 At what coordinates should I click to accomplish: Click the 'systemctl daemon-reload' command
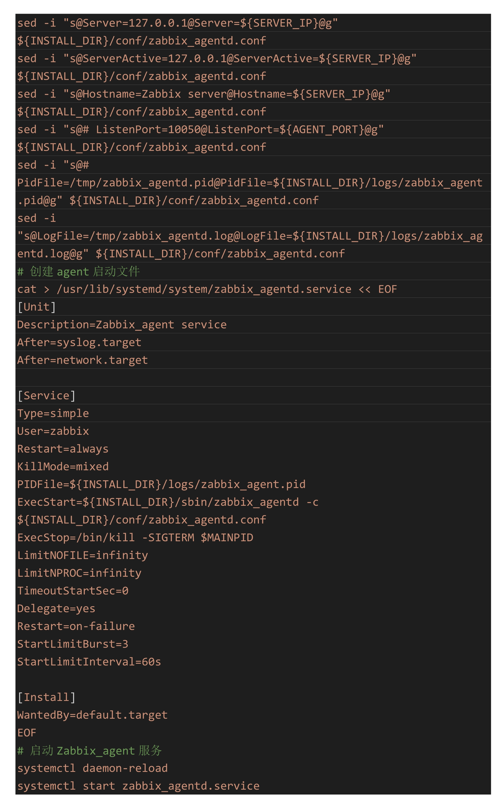point(92,768)
